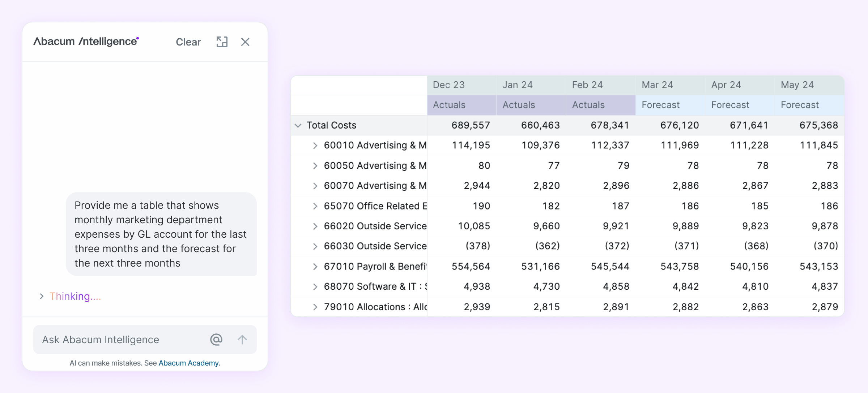Select the Dec 23 column header
The image size is (868, 393).
coord(449,85)
